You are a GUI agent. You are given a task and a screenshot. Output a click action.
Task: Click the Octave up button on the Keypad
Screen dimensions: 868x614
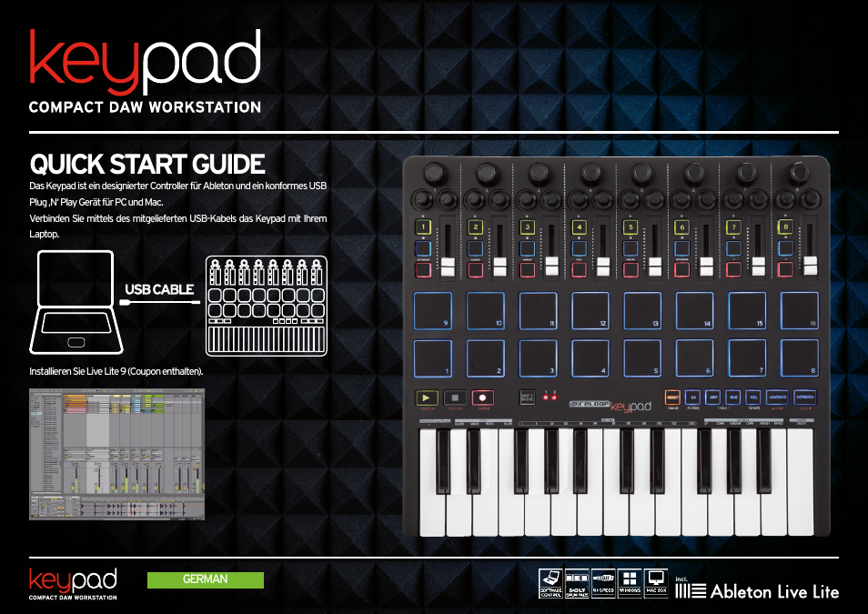tap(804, 397)
